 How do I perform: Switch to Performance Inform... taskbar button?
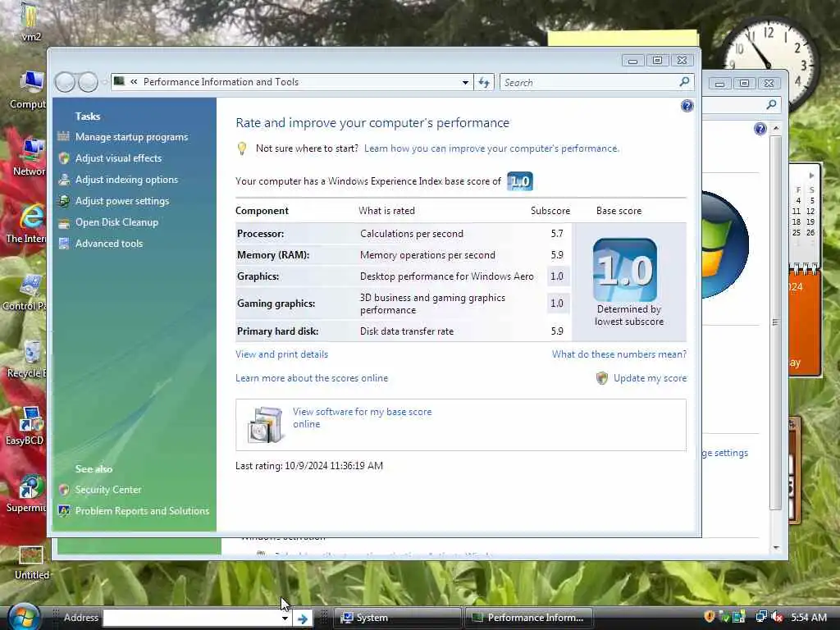tap(528, 618)
